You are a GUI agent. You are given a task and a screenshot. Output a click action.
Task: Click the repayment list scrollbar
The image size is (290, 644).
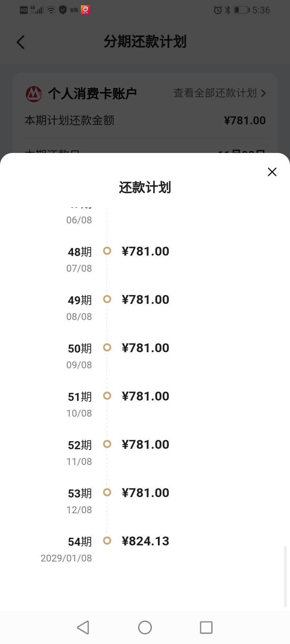[x=286, y=576]
